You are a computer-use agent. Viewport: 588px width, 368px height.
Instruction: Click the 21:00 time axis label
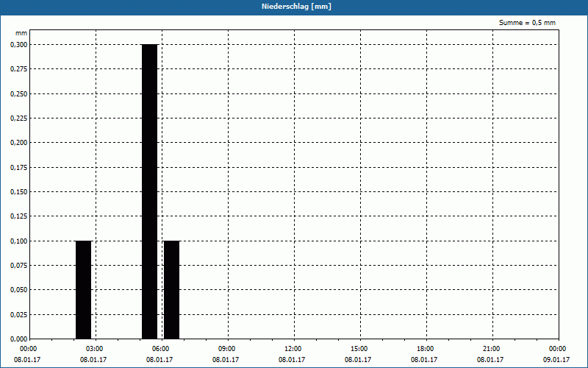pyautogui.click(x=491, y=349)
